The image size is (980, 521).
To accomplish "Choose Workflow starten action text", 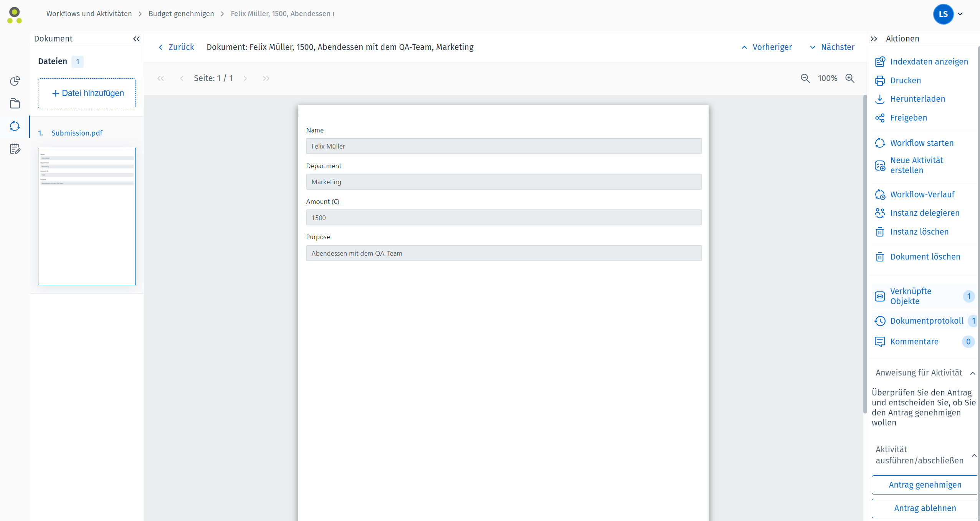I will (922, 143).
